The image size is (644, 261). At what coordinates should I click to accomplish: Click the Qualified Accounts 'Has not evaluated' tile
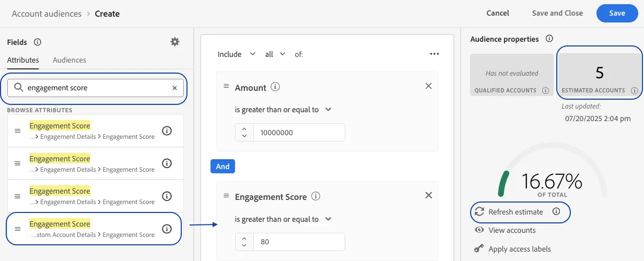click(x=512, y=75)
